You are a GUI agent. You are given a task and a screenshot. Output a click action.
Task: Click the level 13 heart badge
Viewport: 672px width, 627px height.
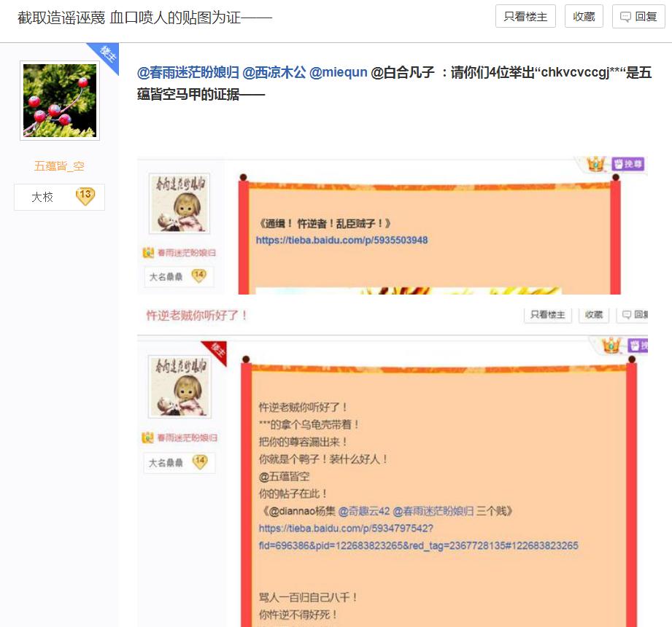(85, 196)
